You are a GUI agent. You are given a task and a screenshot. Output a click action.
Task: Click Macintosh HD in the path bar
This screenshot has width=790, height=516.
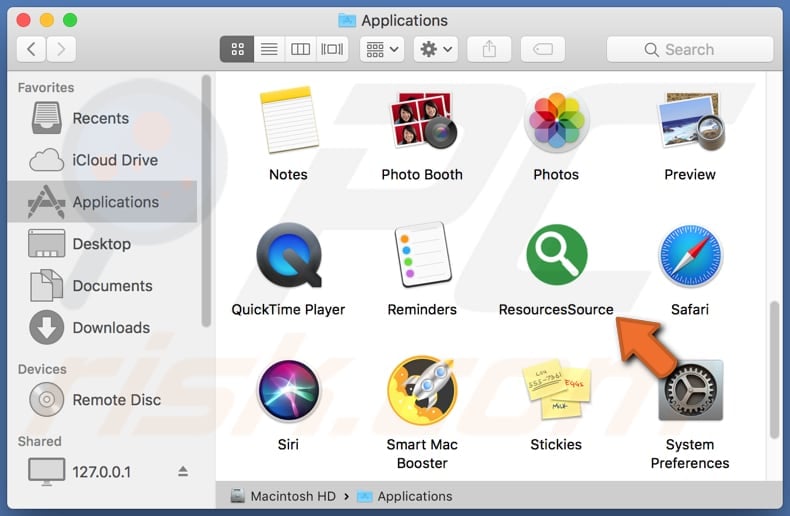tap(284, 496)
